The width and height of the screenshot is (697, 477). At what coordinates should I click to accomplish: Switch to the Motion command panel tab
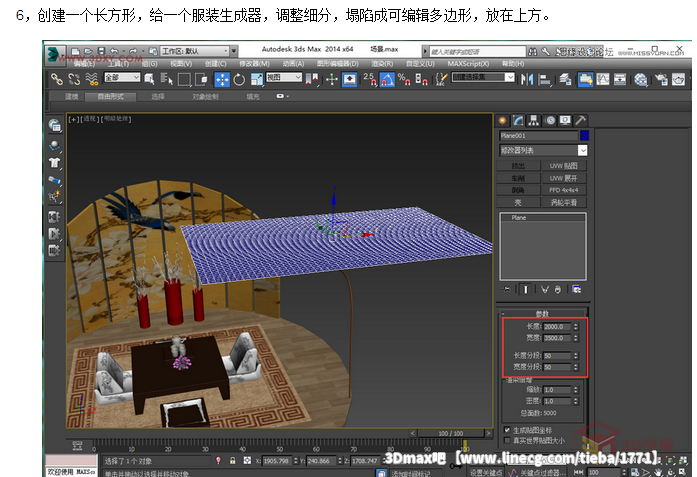pos(550,120)
